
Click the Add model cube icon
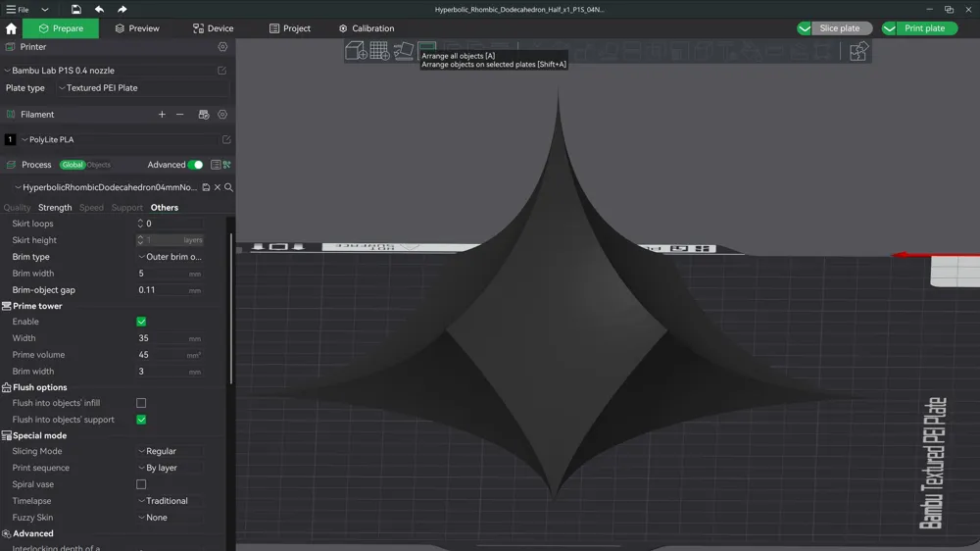(x=356, y=51)
